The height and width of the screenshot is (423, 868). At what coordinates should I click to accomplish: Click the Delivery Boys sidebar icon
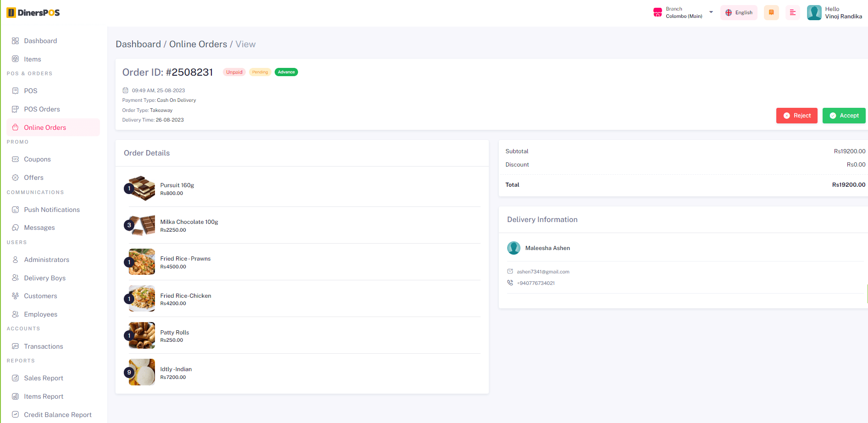click(15, 278)
